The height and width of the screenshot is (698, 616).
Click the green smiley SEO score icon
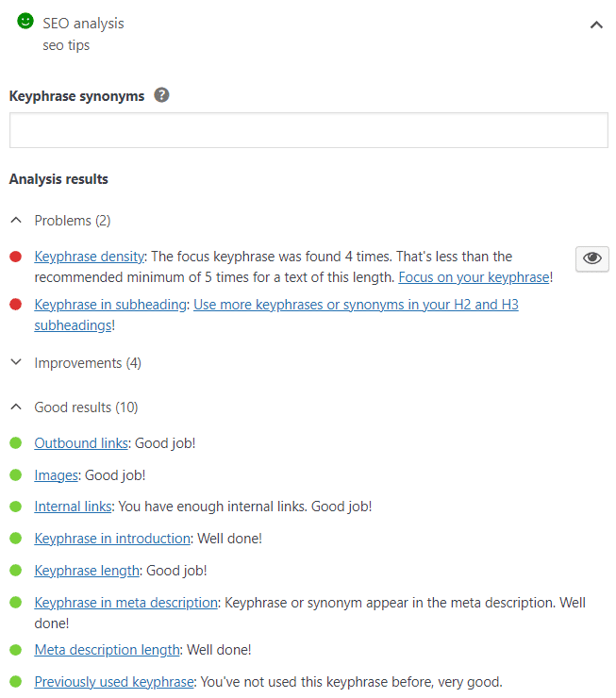point(25,22)
